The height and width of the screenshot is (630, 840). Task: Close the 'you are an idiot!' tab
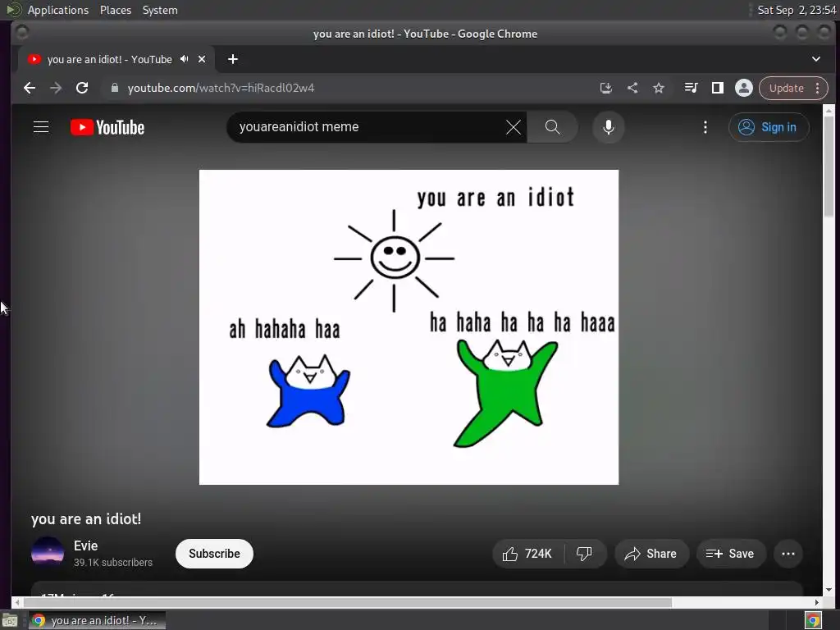point(202,59)
